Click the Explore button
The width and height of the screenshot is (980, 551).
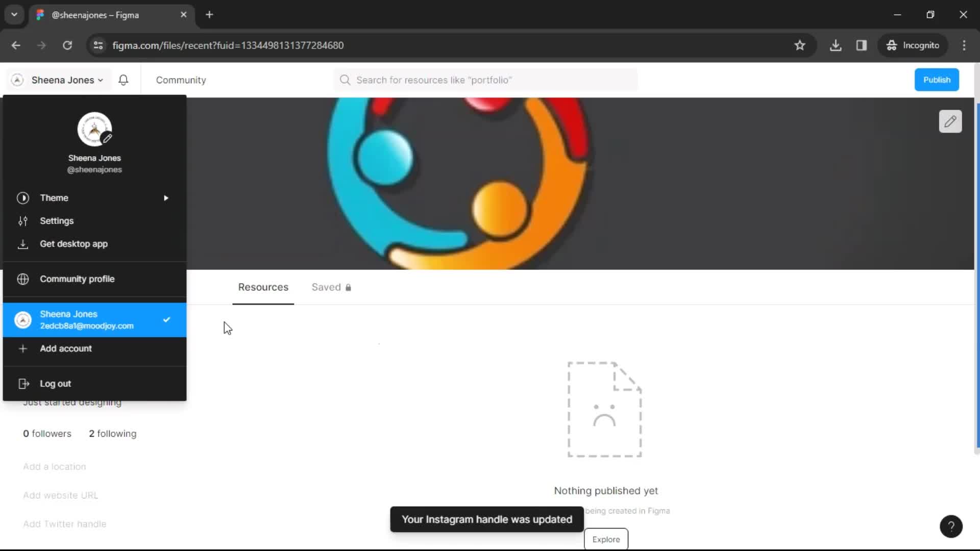(x=606, y=539)
